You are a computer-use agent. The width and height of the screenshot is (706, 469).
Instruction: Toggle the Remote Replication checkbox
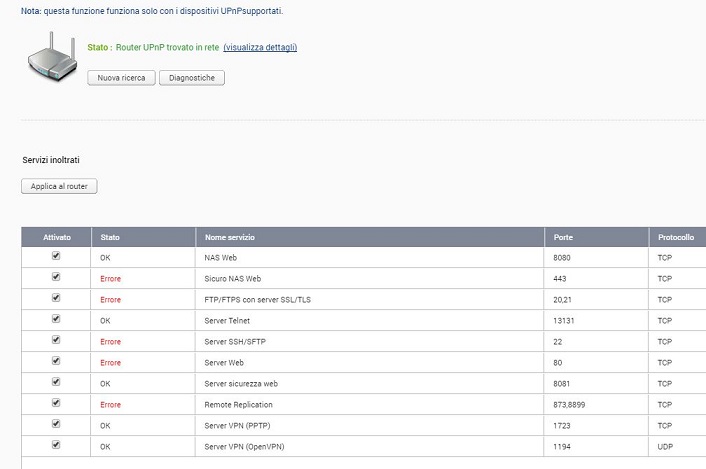coord(56,403)
